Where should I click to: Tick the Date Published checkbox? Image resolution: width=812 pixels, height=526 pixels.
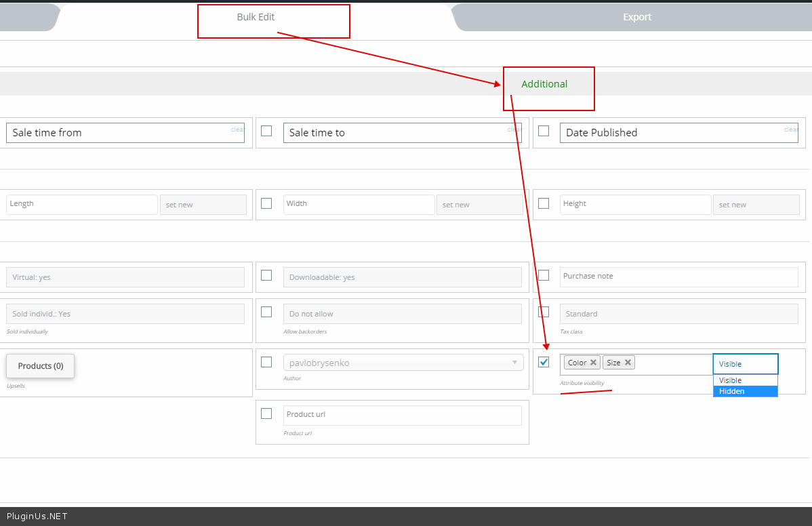[544, 131]
